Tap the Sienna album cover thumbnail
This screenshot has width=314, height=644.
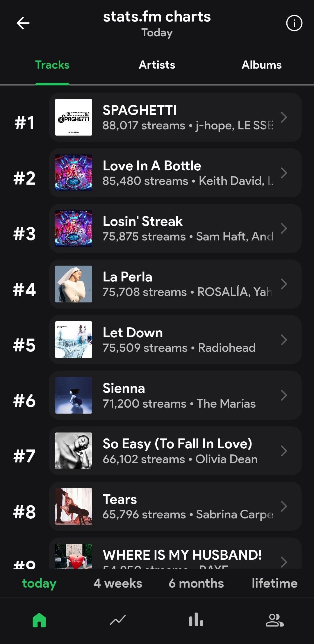[x=74, y=395]
